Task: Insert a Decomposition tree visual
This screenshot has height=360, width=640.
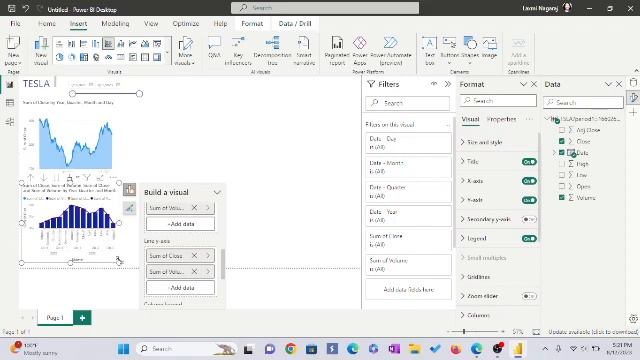Action: point(272,51)
